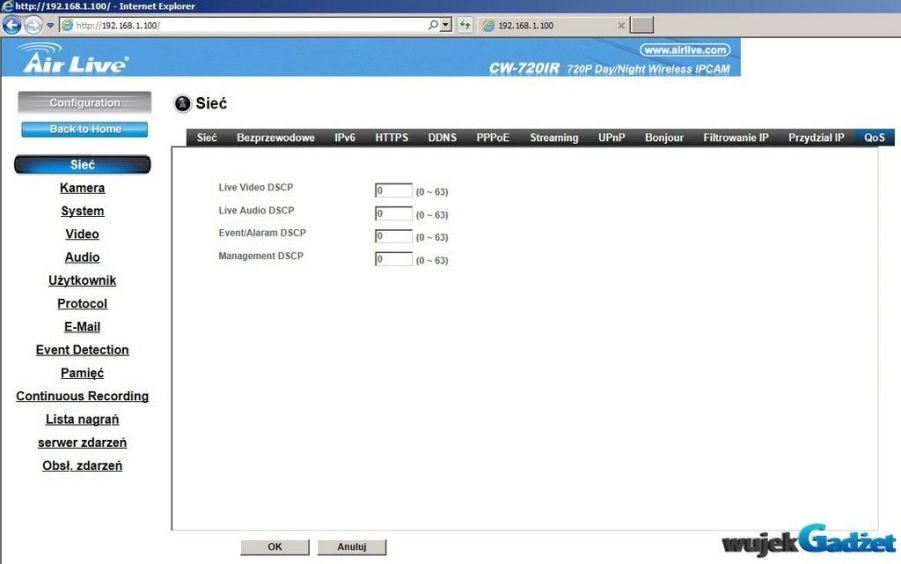The width and height of the screenshot is (901, 564).
Task: Open the Kamera settings link
Action: point(82,188)
